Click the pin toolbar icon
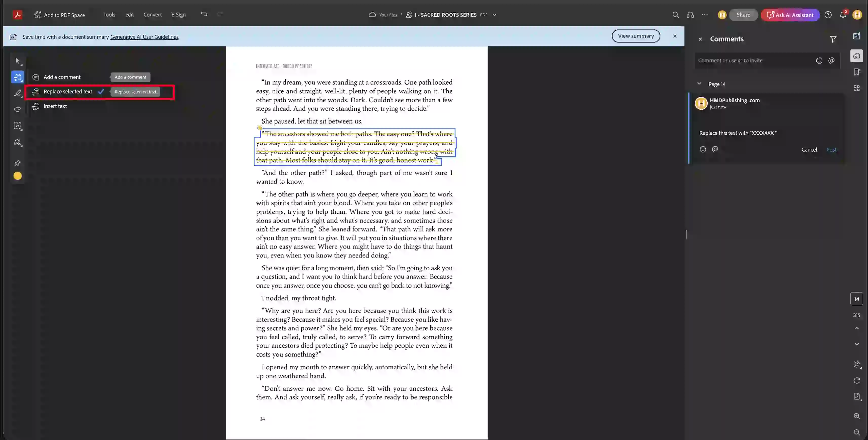This screenshot has width=868, height=440. [17, 163]
